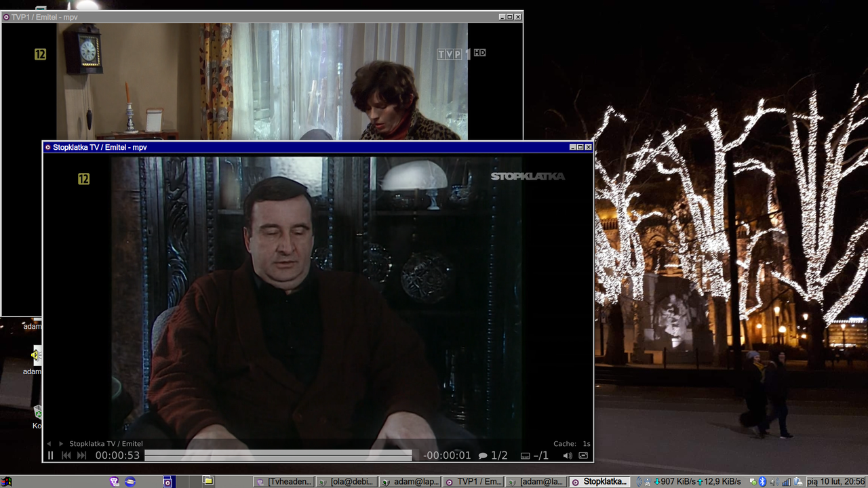Launch the media player taskbar launcher
This screenshot has height=488, width=868.
point(167,482)
